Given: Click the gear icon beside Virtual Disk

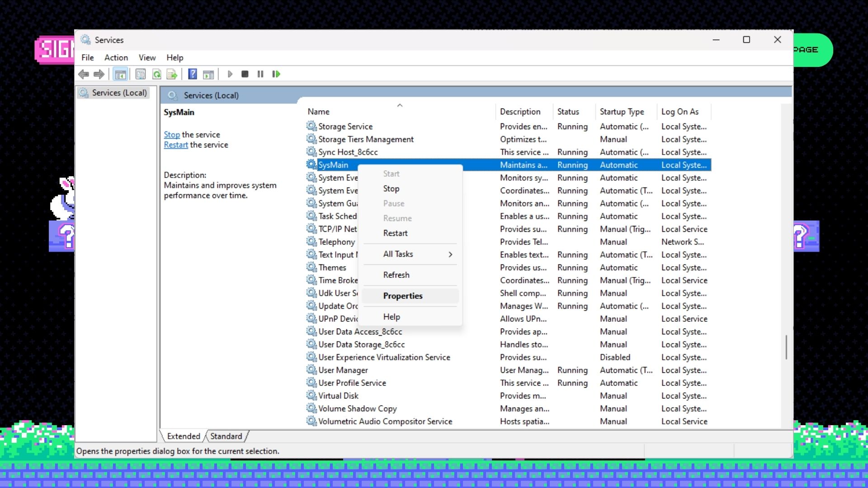Looking at the screenshot, I should point(311,395).
